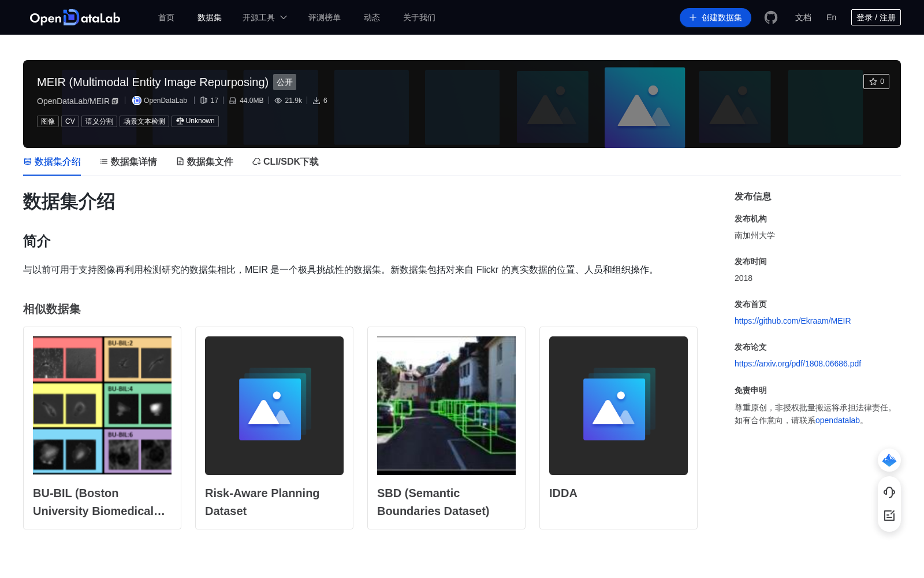Click the 图像 tag
924x578 pixels.
48,121
